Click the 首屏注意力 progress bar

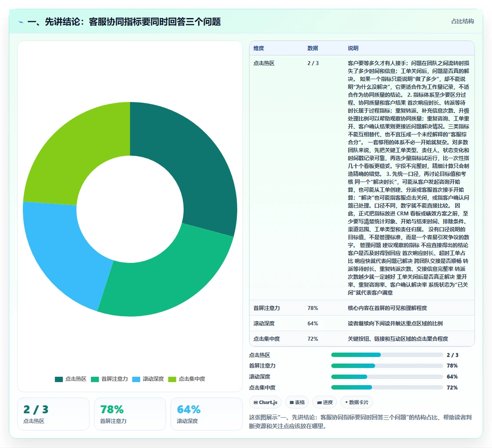(387, 366)
